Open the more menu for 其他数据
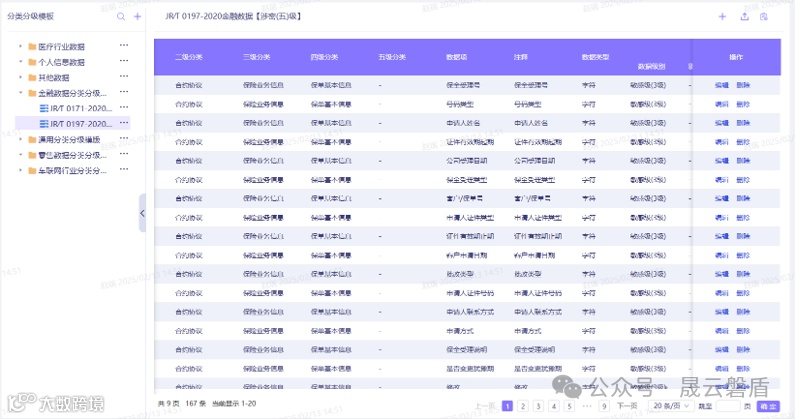Screen dimensions: 795x419 coord(124,77)
